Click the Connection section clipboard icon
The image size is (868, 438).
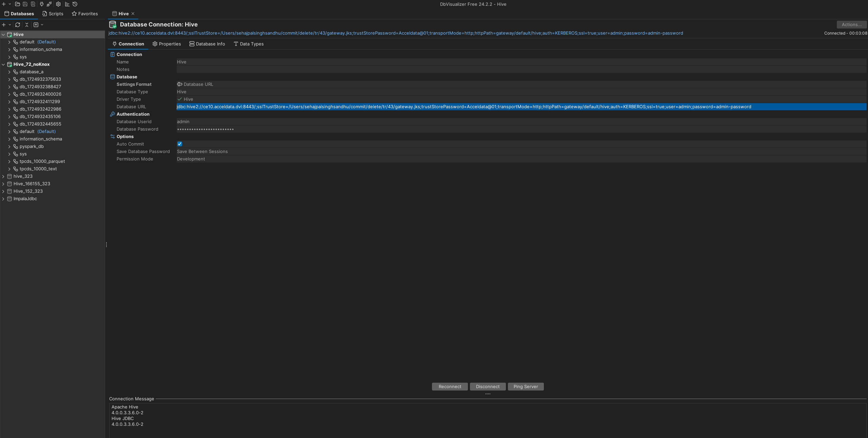[113, 54]
